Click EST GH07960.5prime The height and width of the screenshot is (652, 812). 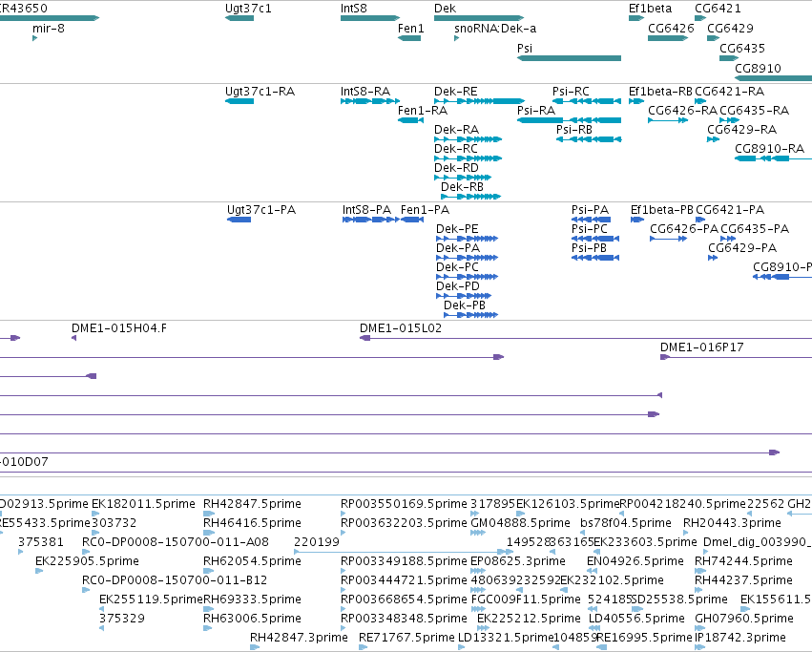coord(744,619)
